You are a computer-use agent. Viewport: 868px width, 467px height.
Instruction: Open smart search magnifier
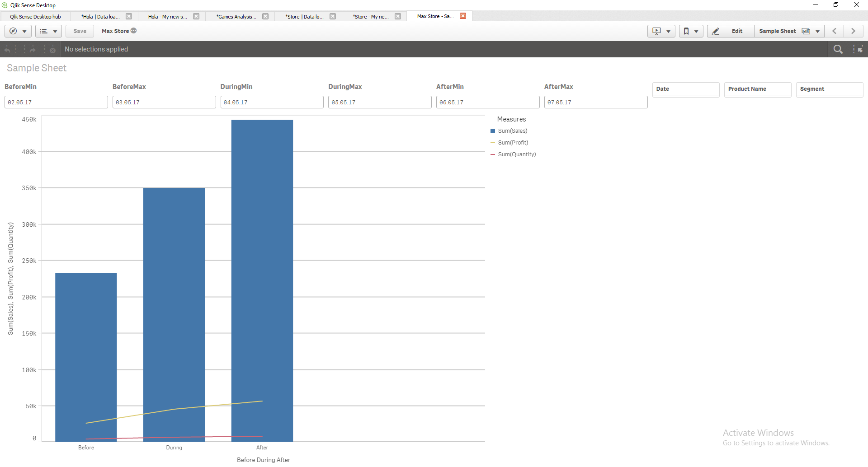838,49
